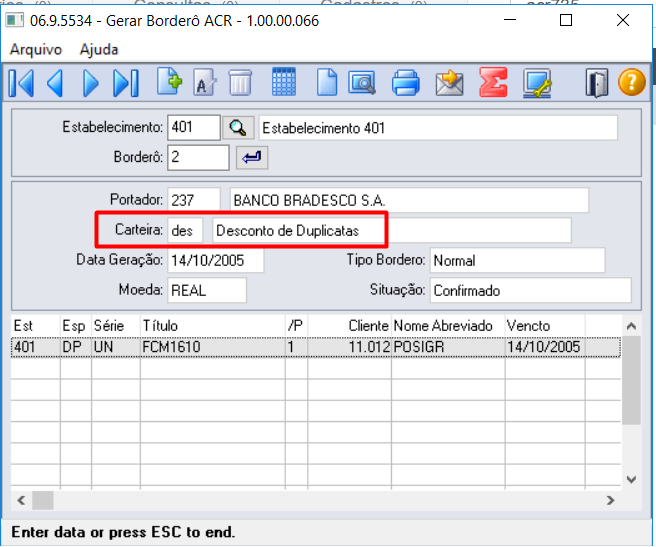Click the horizontal scrollbar thumb
Viewport: 656px width, 547px height.
[x=43, y=500]
